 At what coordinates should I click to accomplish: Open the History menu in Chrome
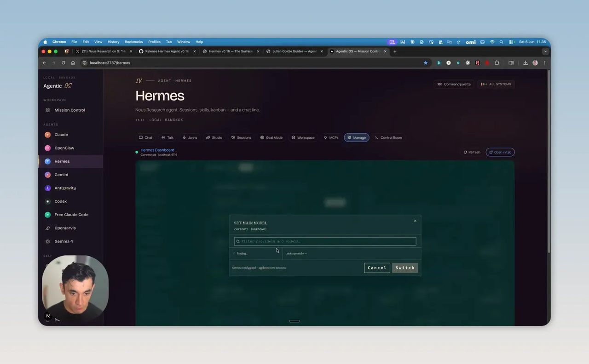(113, 42)
